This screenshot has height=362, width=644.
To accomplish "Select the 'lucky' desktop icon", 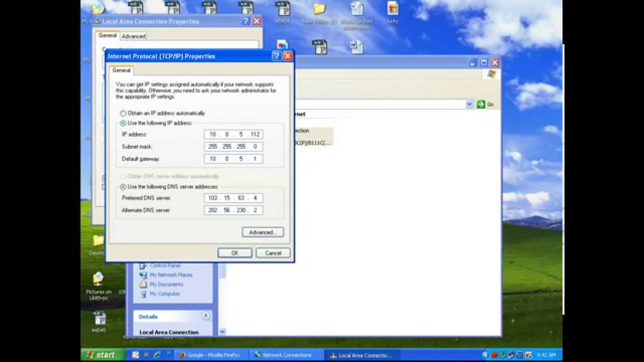I will tap(393, 13).
